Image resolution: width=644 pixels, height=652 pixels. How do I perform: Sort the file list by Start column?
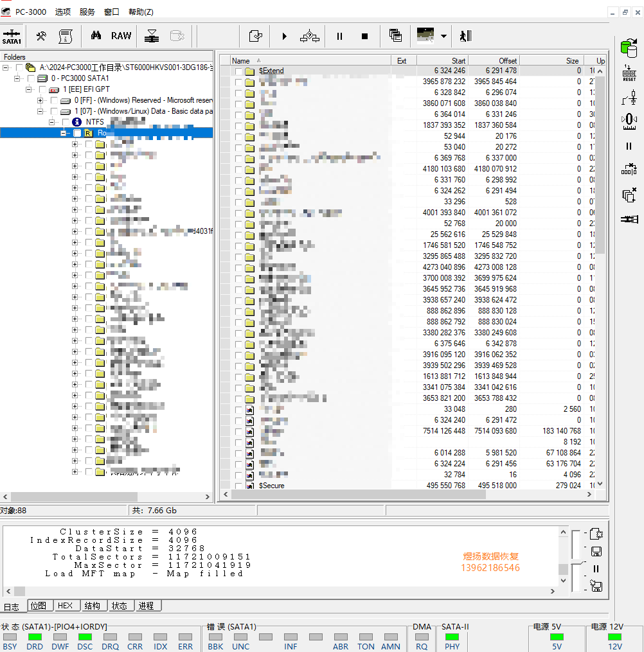point(442,61)
